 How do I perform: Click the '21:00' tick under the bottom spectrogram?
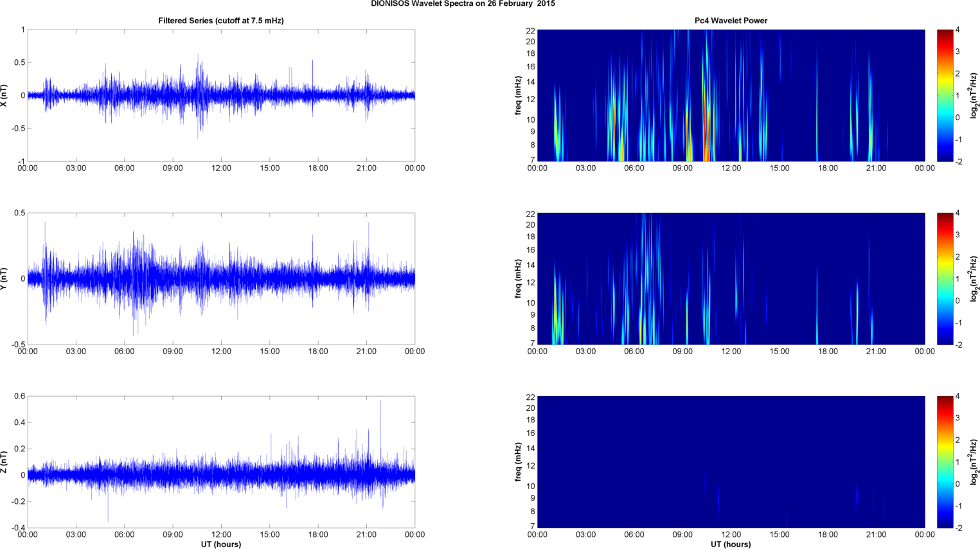pyautogui.click(x=877, y=535)
